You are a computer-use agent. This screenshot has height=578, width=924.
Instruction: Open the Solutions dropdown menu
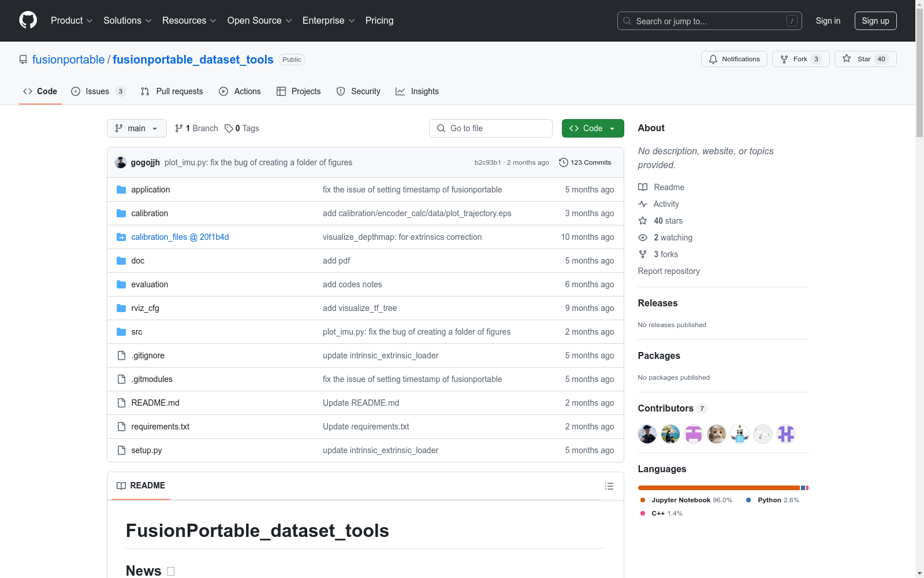point(128,20)
